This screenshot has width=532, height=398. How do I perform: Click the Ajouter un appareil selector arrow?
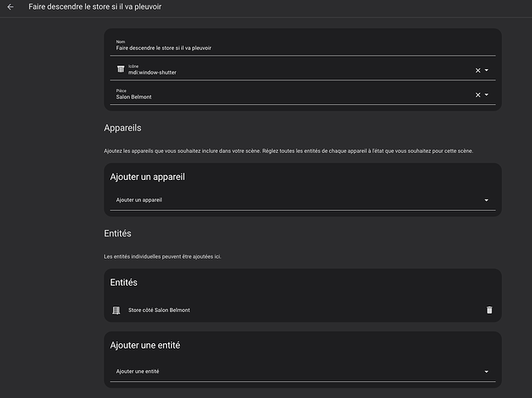tap(486, 201)
